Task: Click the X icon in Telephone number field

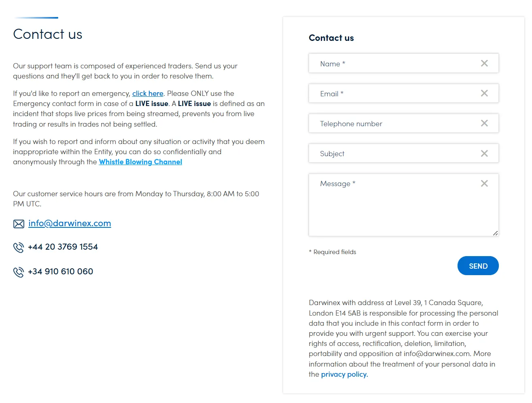Action: coord(484,123)
